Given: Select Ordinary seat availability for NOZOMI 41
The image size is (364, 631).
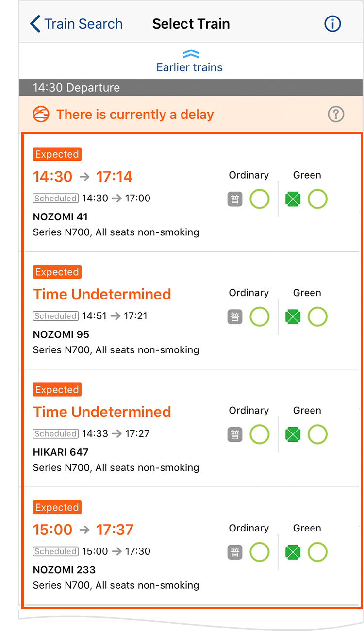Looking at the screenshot, I should [260, 199].
